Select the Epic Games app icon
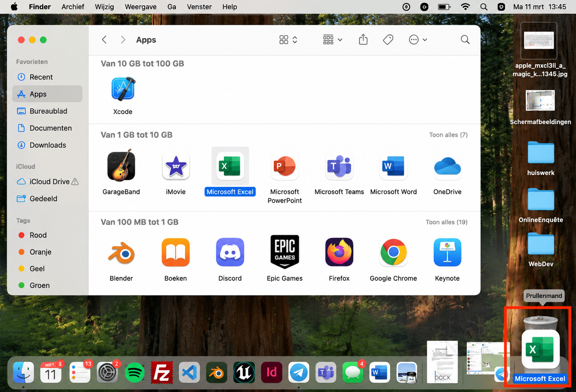Image resolution: width=576 pixels, height=392 pixels. tap(285, 252)
